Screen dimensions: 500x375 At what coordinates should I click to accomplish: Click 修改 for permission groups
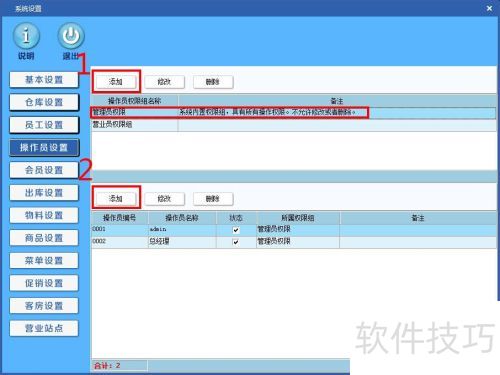click(x=164, y=82)
